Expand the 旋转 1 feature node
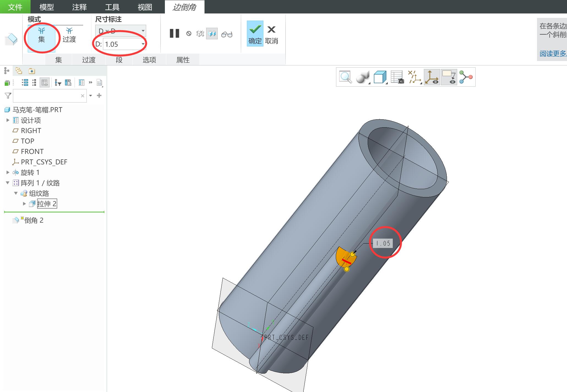Image resolution: width=567 pixels, height=392 pixels. (x=8, y=172)
